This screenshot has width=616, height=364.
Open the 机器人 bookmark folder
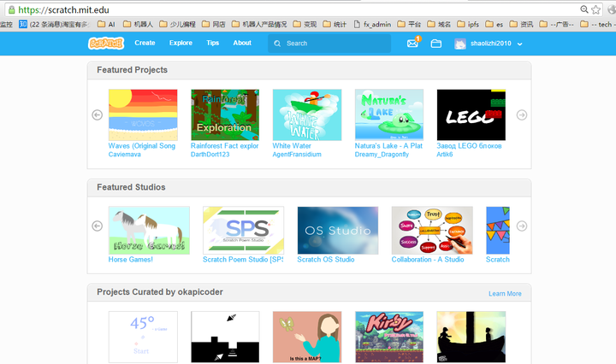[138, 24]
